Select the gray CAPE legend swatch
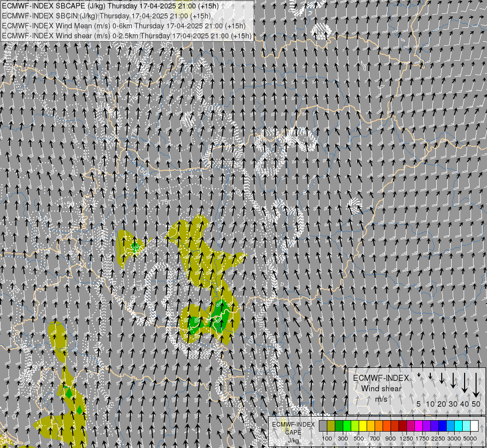This screenshot has width=487, height=448. tap(323, 426)
